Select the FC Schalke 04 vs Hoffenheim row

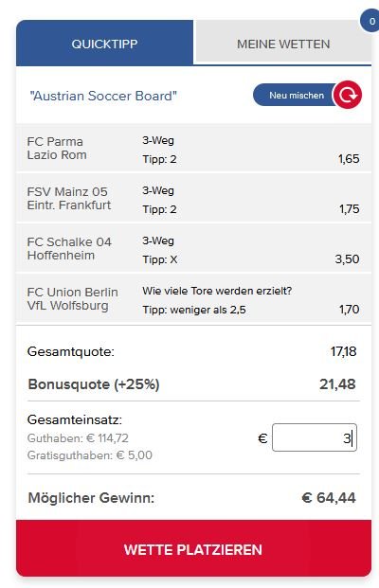(193, 249)
